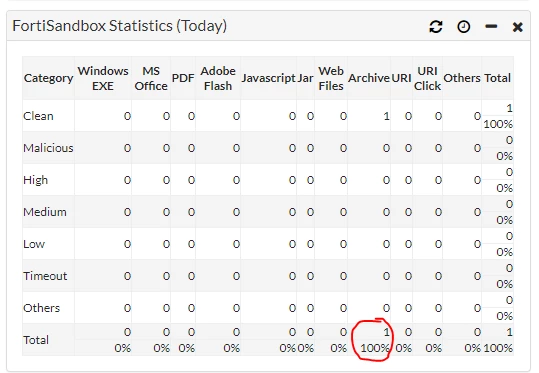The height and width of the screenshot is (373, 539).
Task: Select the Malicious row label
Action: click(48, 148)
